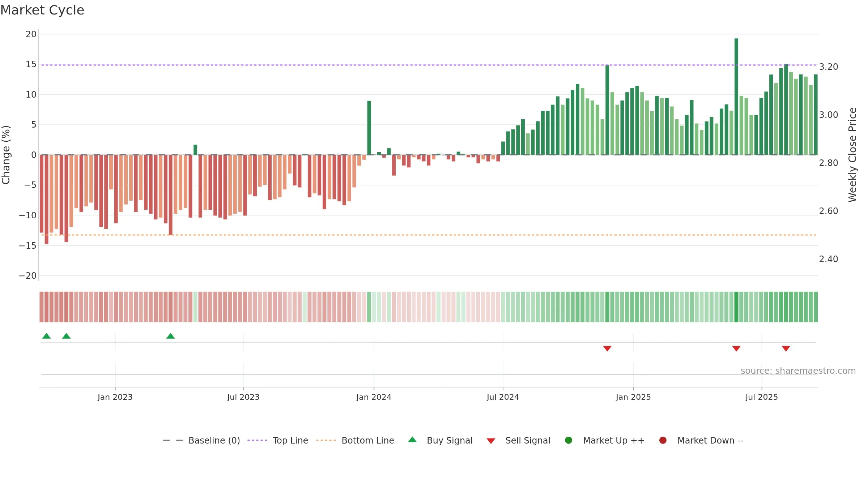Click the Change (%) axis title

[6, 155]
